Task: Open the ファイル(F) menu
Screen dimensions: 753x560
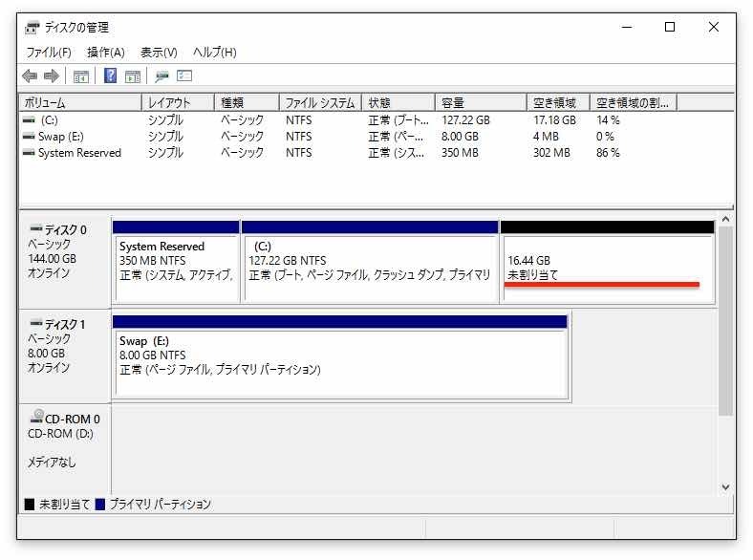Action: 49,53
